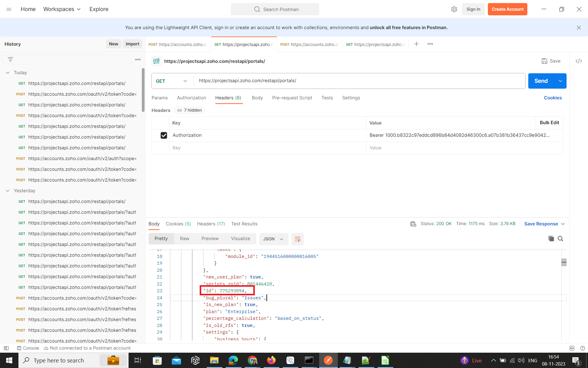Open the JSON format dropdown
Image resolution: width=588 pixels, height=368 pixels.
point(273,239)
